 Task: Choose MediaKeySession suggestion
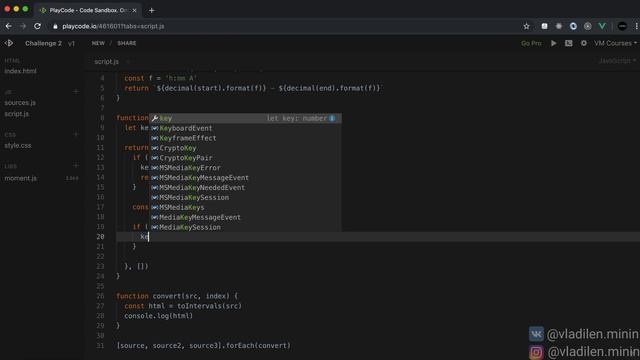point(245,227)
